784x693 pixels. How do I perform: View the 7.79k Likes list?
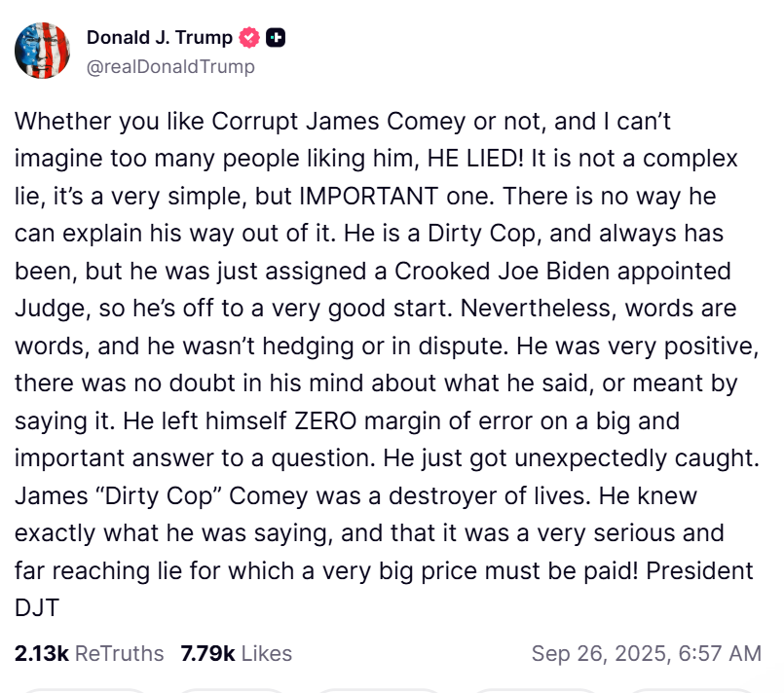coord(236,653)
